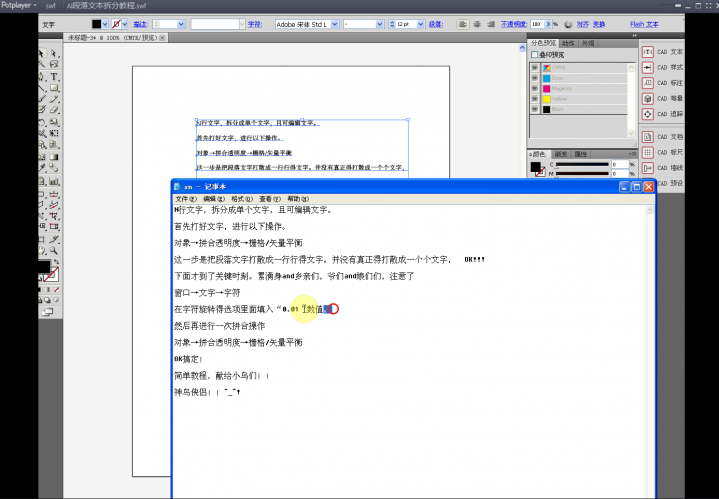The width and height of the screenshot is (719, 499).
Task: Toggle visibility of the Cyan separation
Action: coord(535,76)
